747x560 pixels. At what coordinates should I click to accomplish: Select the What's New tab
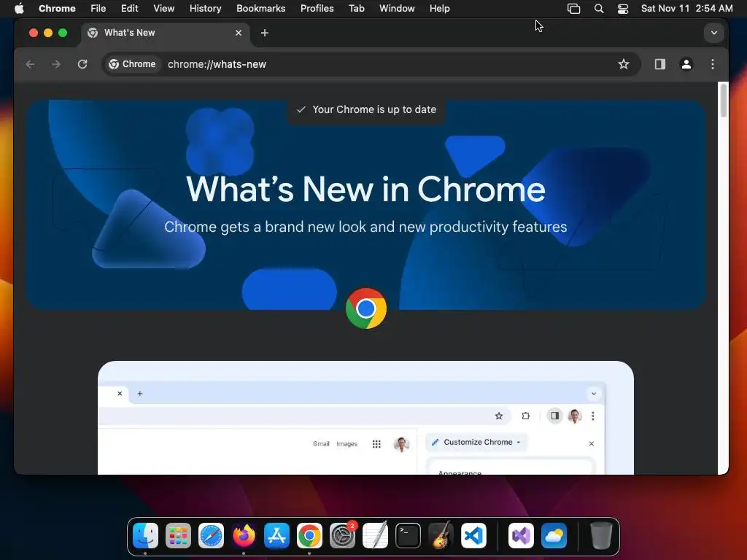(x=165, y=33)
